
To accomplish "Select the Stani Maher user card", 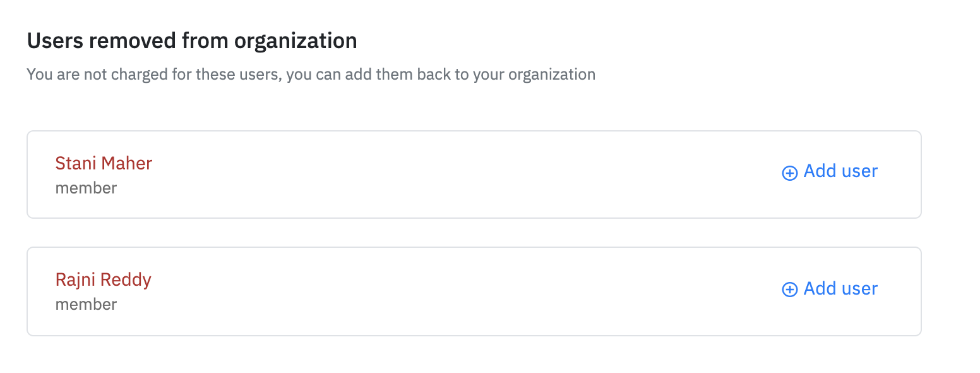I will [x=474, y=174].
